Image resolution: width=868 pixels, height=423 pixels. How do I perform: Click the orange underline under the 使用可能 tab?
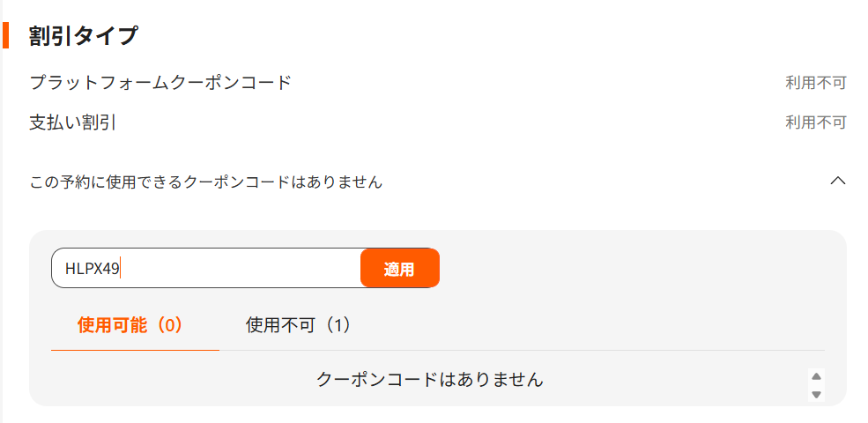pyautogui.click(x=135, y=350)
